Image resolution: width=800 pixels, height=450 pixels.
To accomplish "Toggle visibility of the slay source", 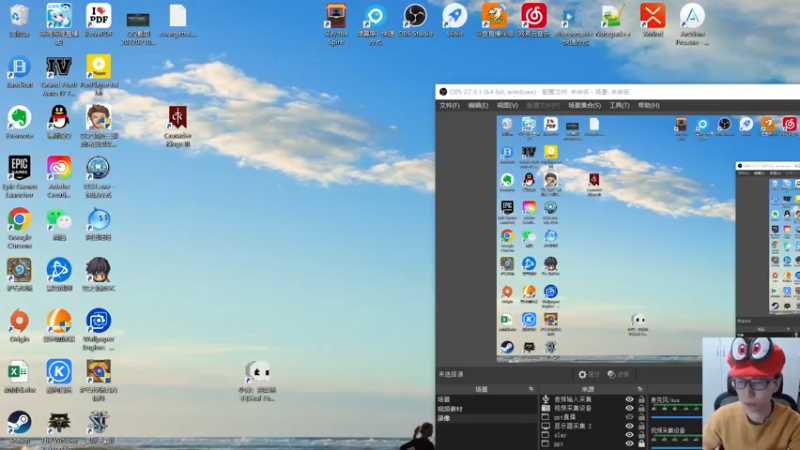I will pos(629,435).
